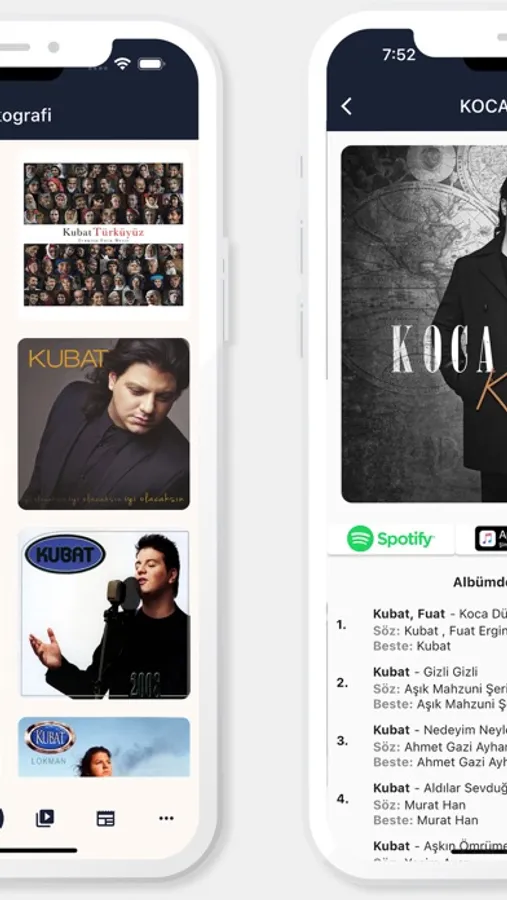Tap the Koca Dünya album artwork
This screenshot has width=507, height=900.
[424, 324]
